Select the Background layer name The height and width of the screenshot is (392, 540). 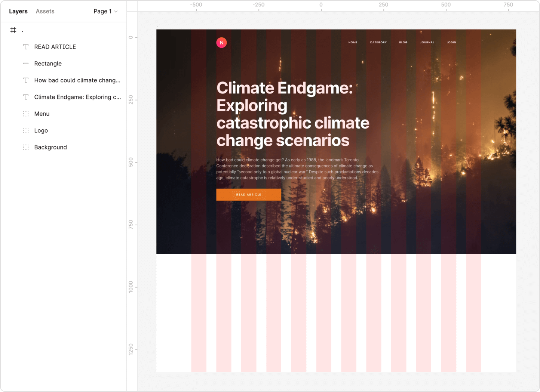pos(50,147)
